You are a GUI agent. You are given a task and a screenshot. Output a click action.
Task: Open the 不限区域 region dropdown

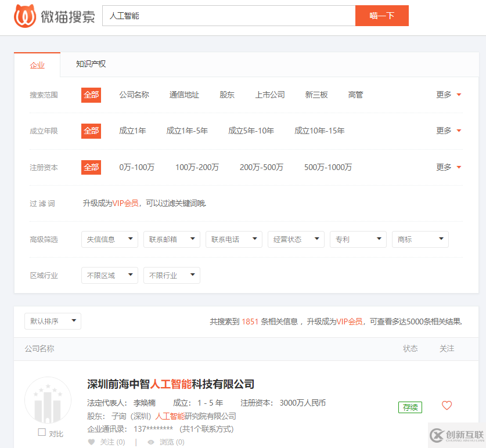[110, 275]
